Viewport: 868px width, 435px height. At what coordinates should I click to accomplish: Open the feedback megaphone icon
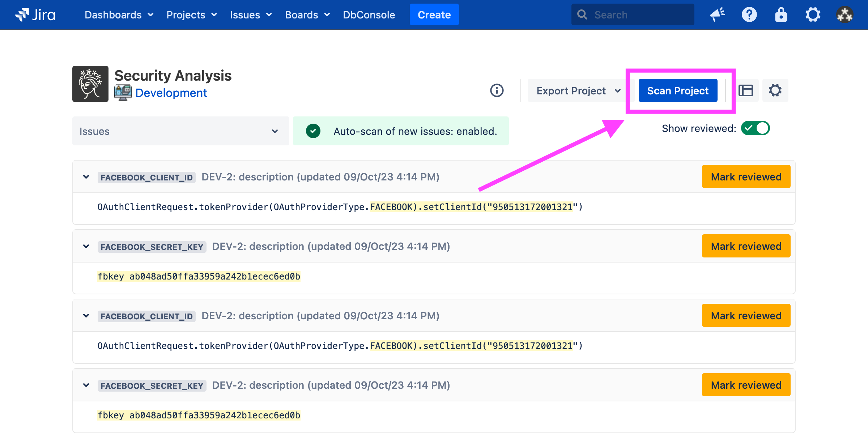[x=717, y=15]
